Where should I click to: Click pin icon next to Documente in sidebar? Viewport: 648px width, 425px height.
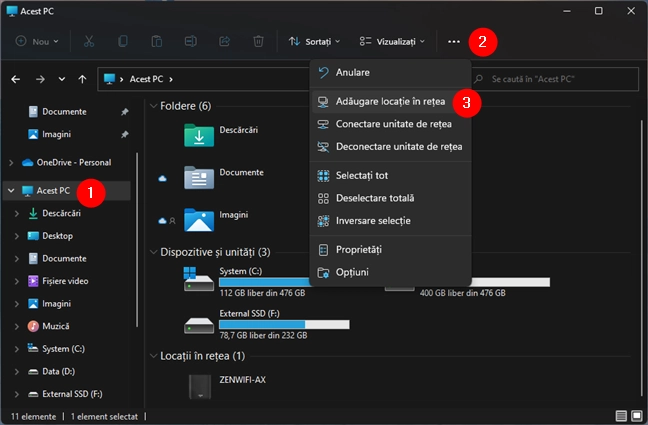pos(124,112)
